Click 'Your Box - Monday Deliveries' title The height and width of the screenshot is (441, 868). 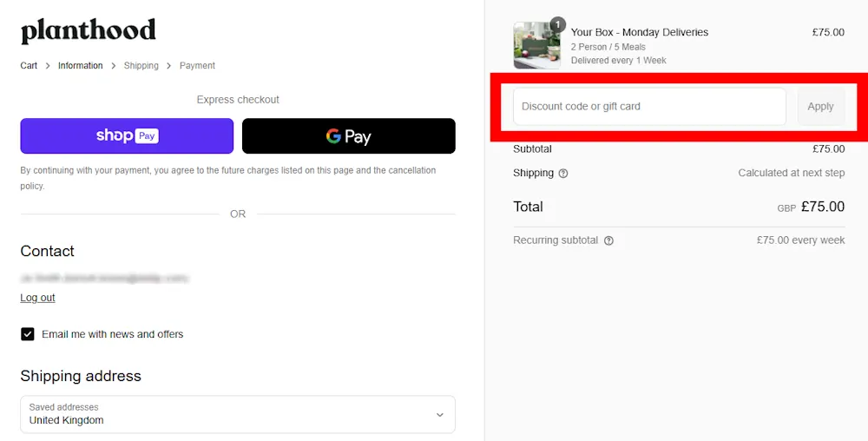640,32
